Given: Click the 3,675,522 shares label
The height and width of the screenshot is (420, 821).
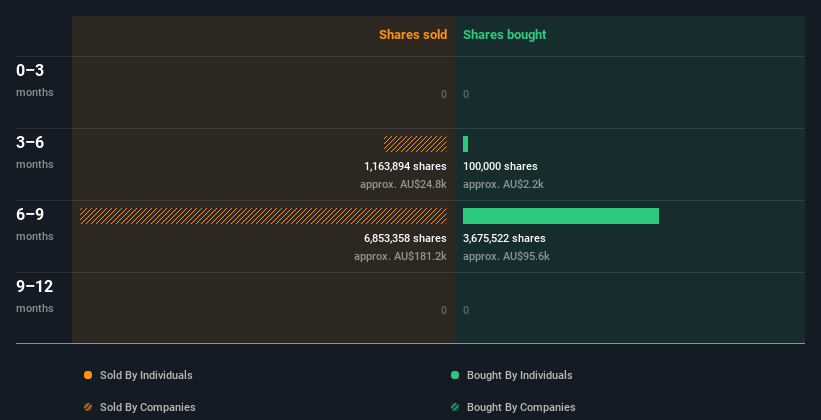Looking at the screenshot, I should tap(504, 238).
